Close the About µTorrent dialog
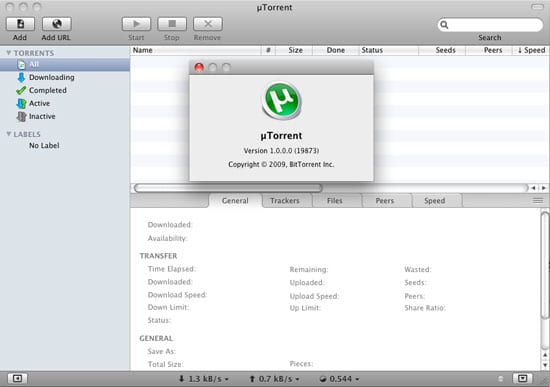The image size is (550, 387). click(x=199, y=67)
